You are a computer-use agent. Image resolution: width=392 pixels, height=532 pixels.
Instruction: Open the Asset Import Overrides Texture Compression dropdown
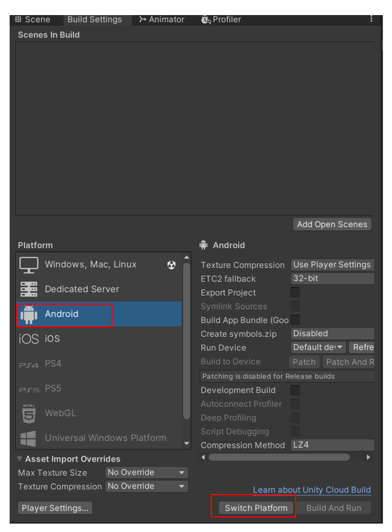[146, 486]
